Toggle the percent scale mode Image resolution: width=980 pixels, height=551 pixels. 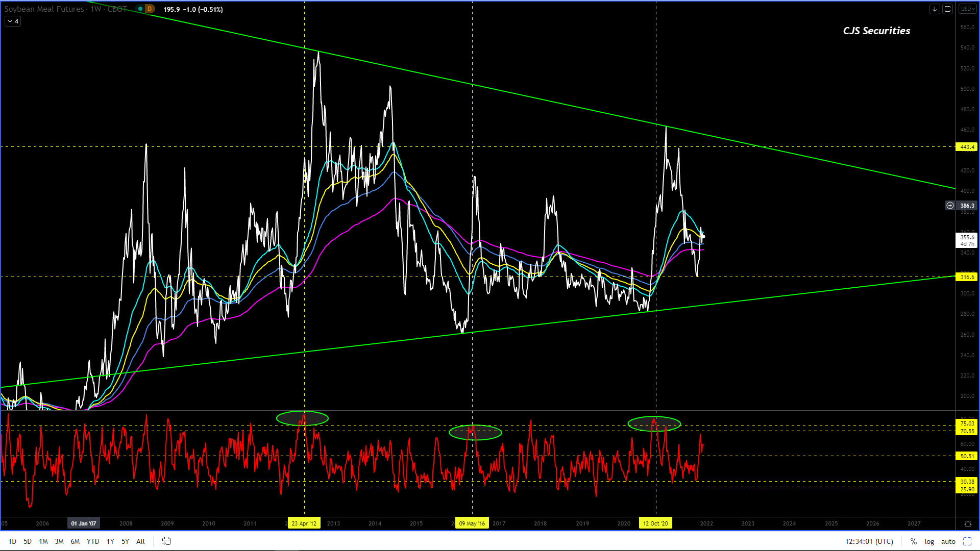point(913,541)
